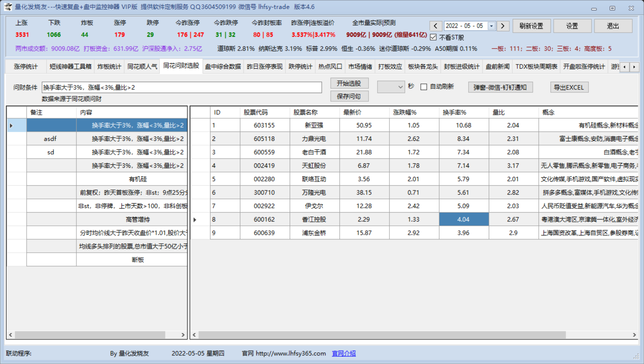Click the year field in date box
This screenshot has width=644, height=364.
(x=452, y=26)
